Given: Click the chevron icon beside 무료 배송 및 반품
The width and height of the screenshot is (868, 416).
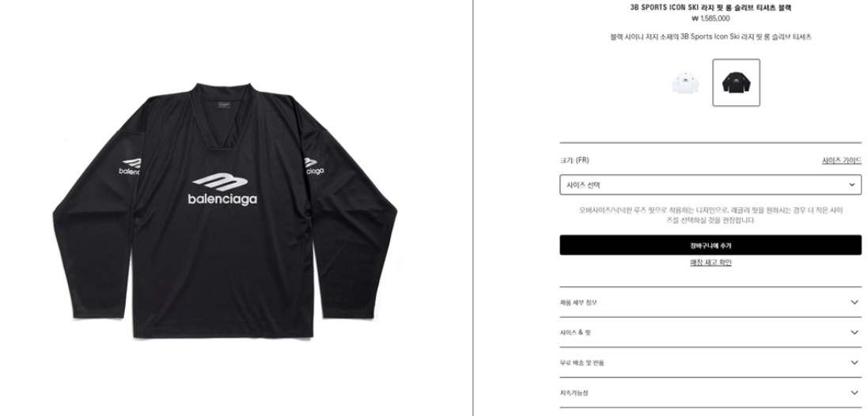Looking at the screenshot, I should (855, 363).
